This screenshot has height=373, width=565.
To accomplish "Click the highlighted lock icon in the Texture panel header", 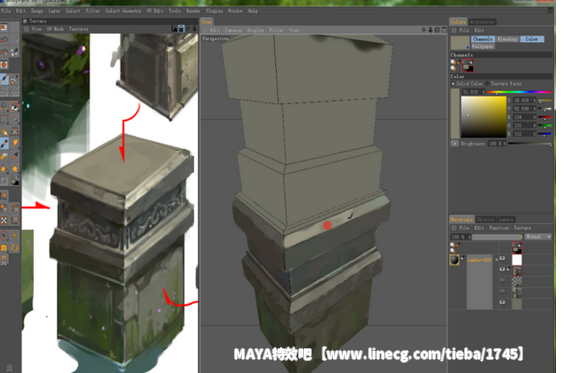I will coord(181,28).
